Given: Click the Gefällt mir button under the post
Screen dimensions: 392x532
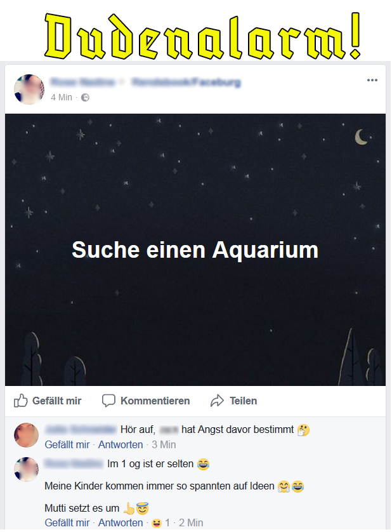Looking at the screenshot, I should 48,401.
